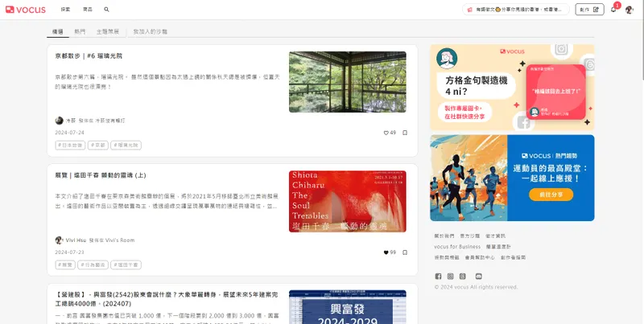Click the page vertical scrollbar

point(642,41)
